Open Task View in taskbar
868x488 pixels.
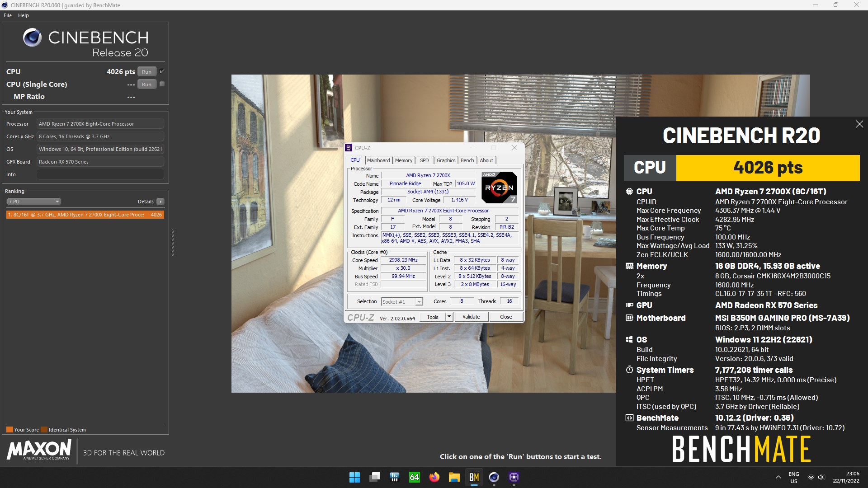[375, 477]
